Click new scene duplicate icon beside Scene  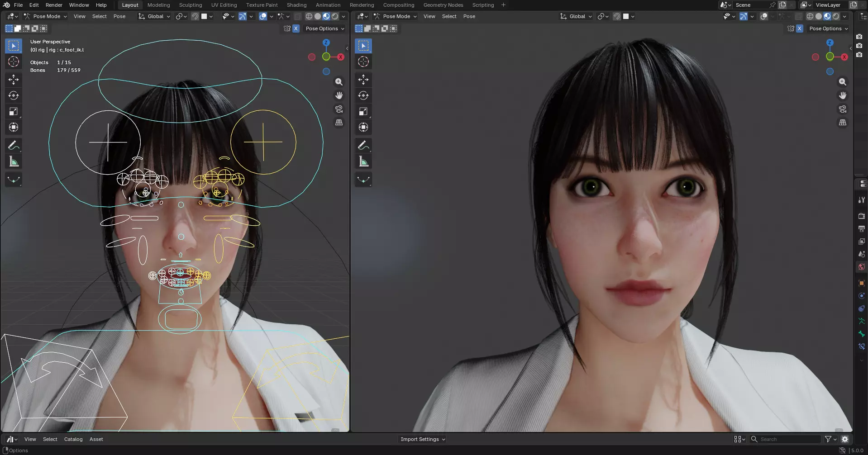tap(782, 5)
